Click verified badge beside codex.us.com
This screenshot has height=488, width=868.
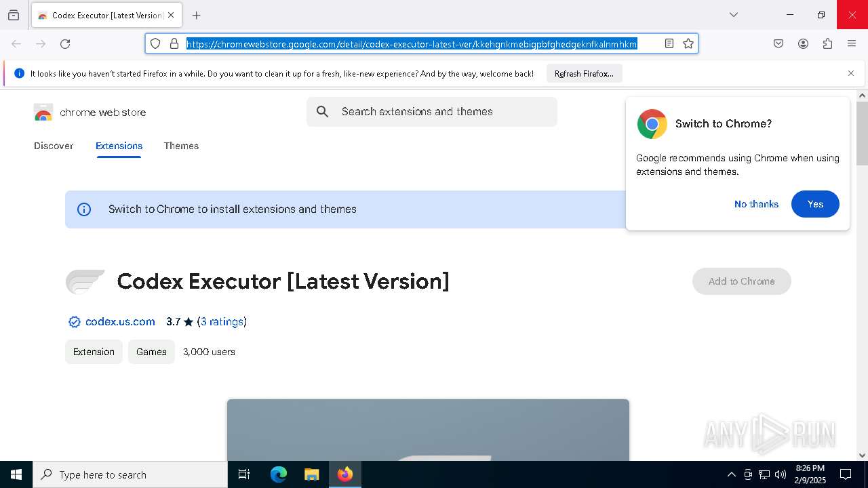tap(75, 322)
